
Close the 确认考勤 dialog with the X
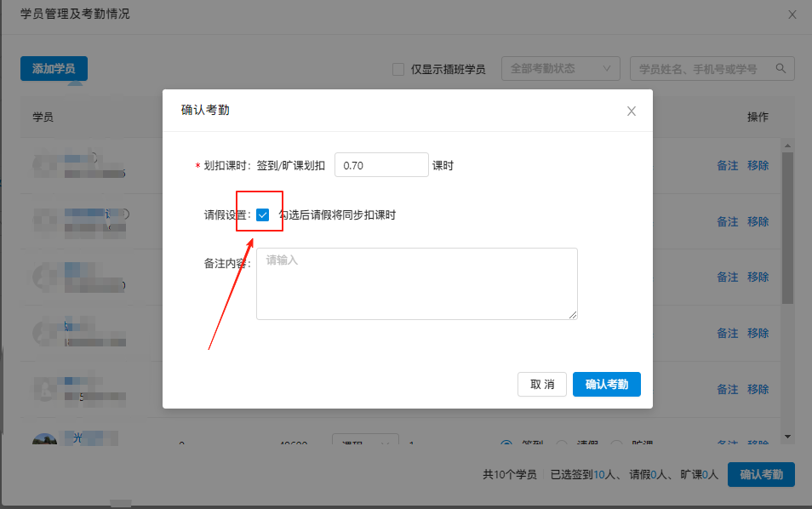[631, 111]
